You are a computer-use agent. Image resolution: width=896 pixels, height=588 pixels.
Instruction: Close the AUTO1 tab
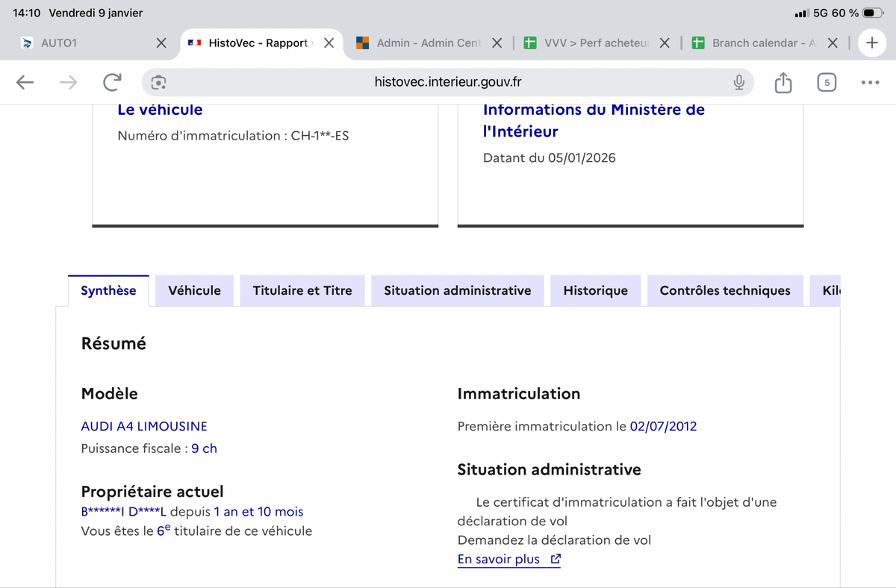(161, 43)
